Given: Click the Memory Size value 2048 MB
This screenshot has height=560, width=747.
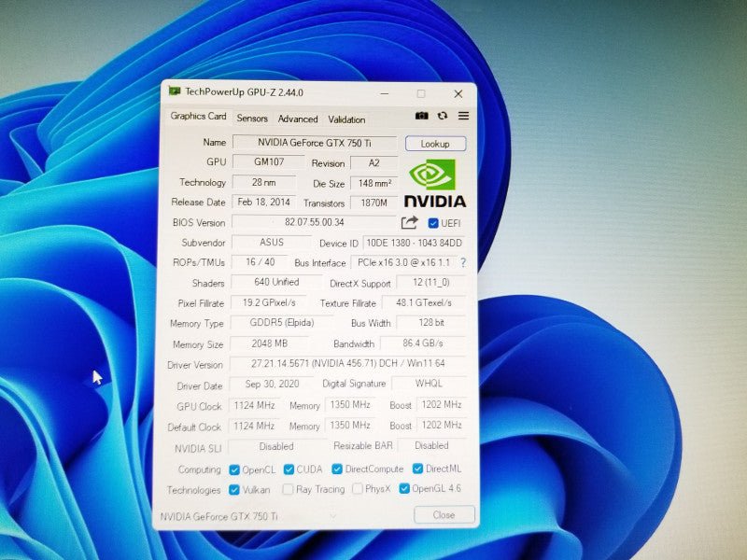Looking at the screenshot, I should (x=269, y=343).
